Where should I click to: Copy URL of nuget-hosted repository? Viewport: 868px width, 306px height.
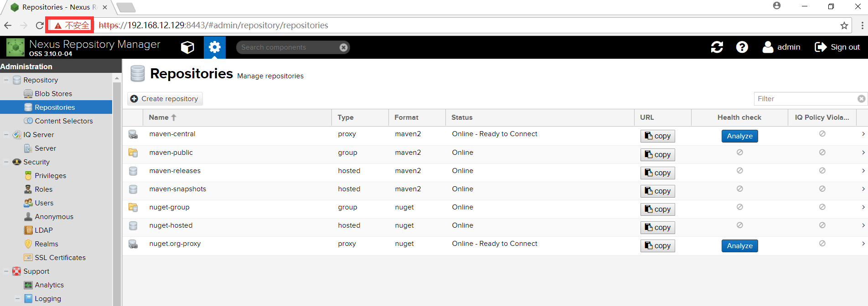pyautogui.click(x=658, y=228)
